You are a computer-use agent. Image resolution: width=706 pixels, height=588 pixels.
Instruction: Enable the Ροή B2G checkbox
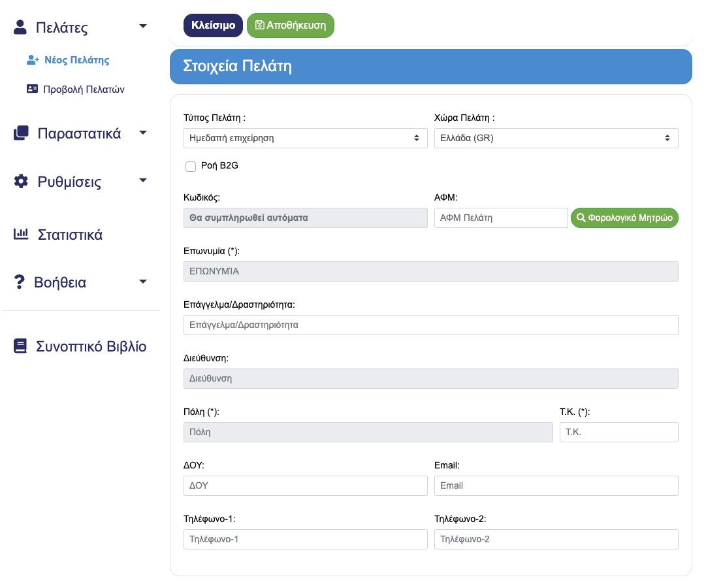[x=191, y=166]
